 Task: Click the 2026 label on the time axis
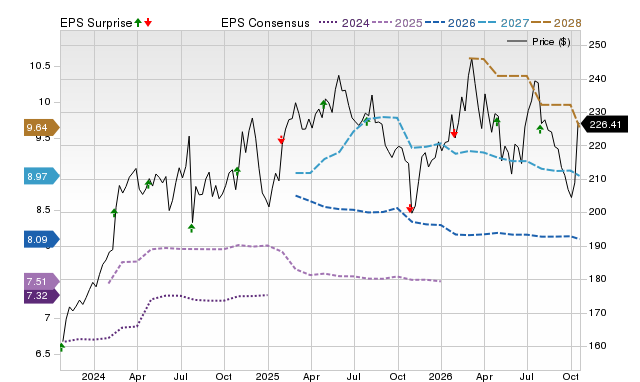[x=441, y=376]
